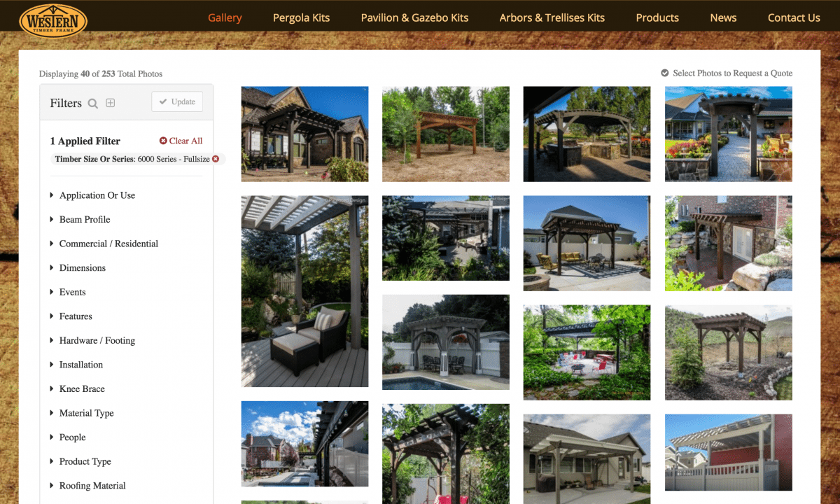The height and width of the screenshot is (504, 840).
Task: Open the News page
Action: (723, 17)
